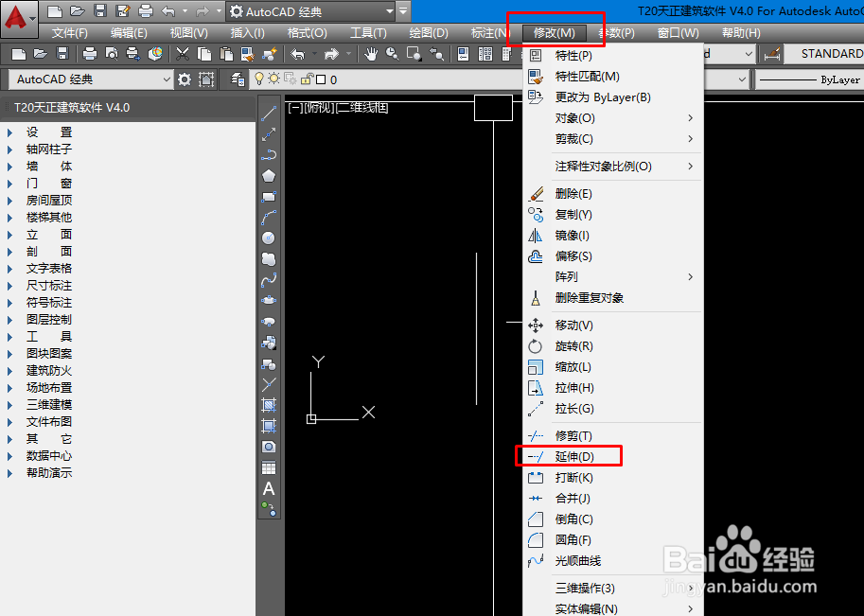Open the 视图(V) menu

pos(189,33)
